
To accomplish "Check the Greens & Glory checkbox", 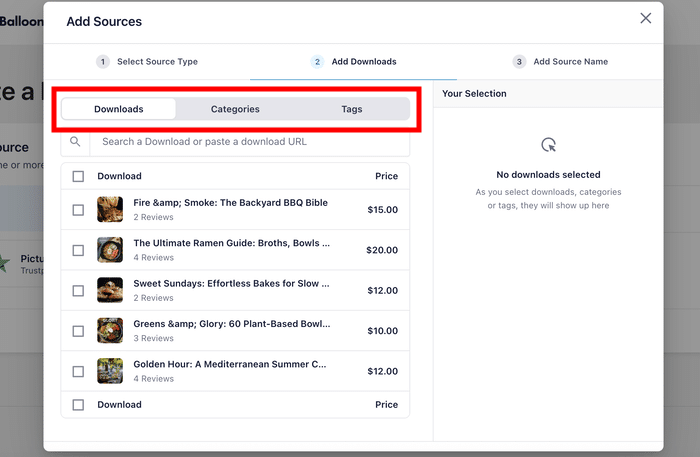I will (78, 331).
